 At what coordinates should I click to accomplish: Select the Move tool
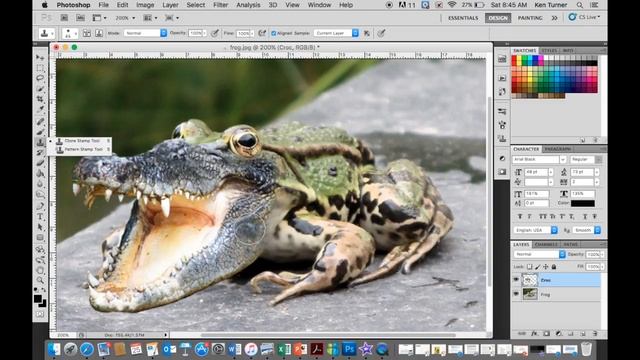pos(40,58)
